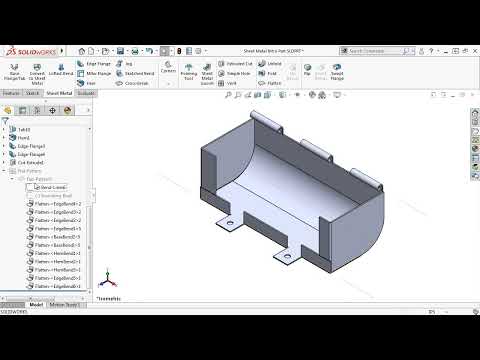480x360 pixels.
Task: Select the Simple Hole tool
Action: click(x=234, y=73)
